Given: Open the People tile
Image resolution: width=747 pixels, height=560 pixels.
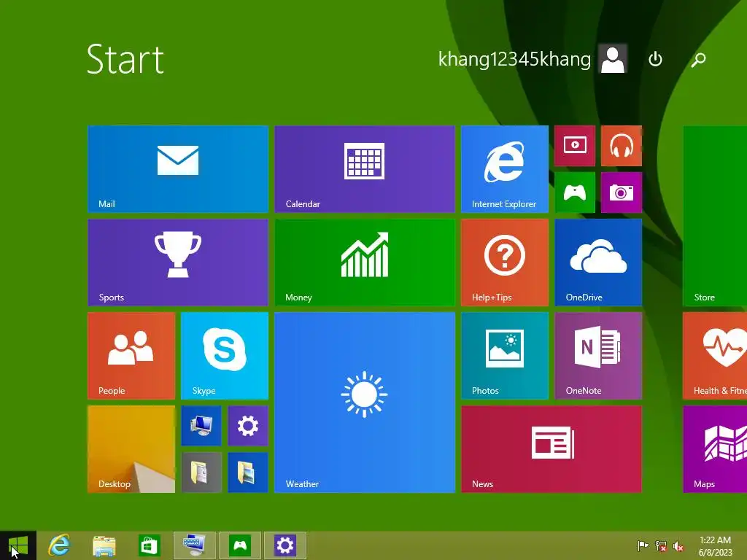Looking at the screenshot, I should click(x=131, y=356).
